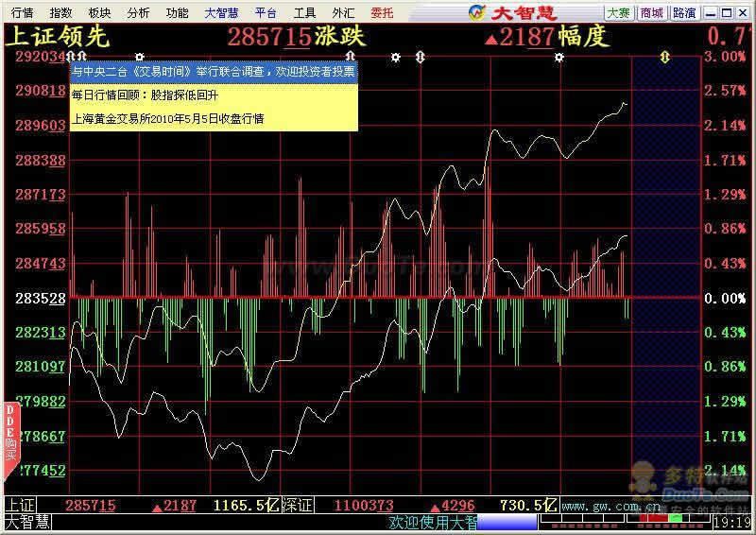Click up-arrow marker above popup's right edge
756x535 pixels.
(x=351, y=57)
